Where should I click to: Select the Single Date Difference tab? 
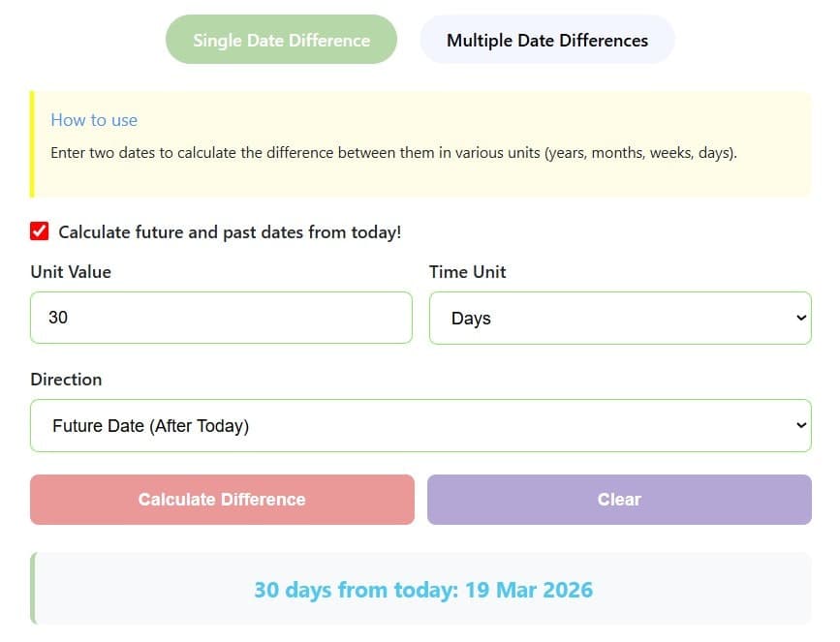281,40
